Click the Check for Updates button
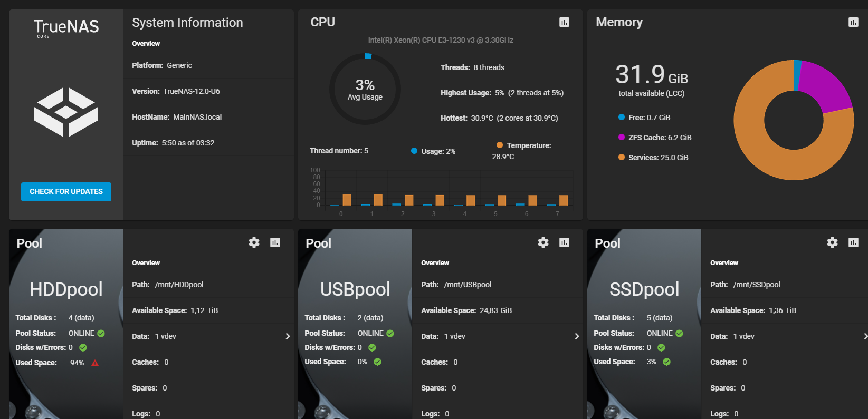 66,192
